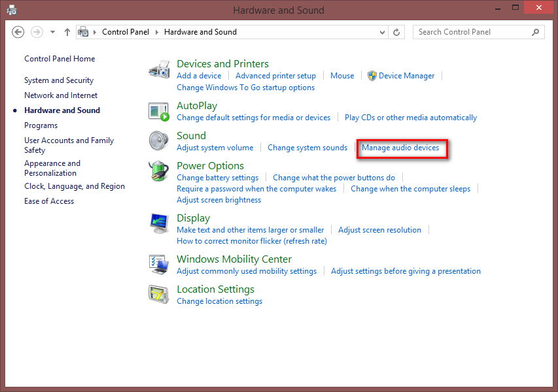This screenshot has height=392, width=558.
Task: Open the recent locations dropdown arrow
Action: 53,32
